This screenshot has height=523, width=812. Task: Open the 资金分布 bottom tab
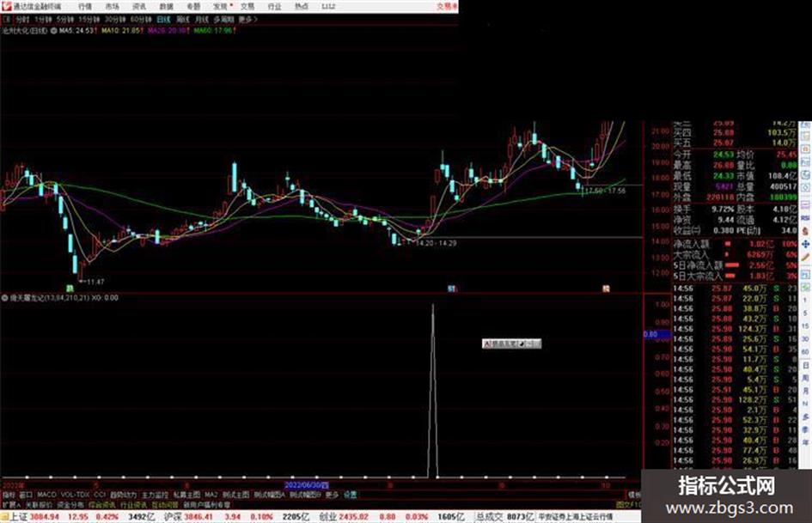click(x=70, y=504)
